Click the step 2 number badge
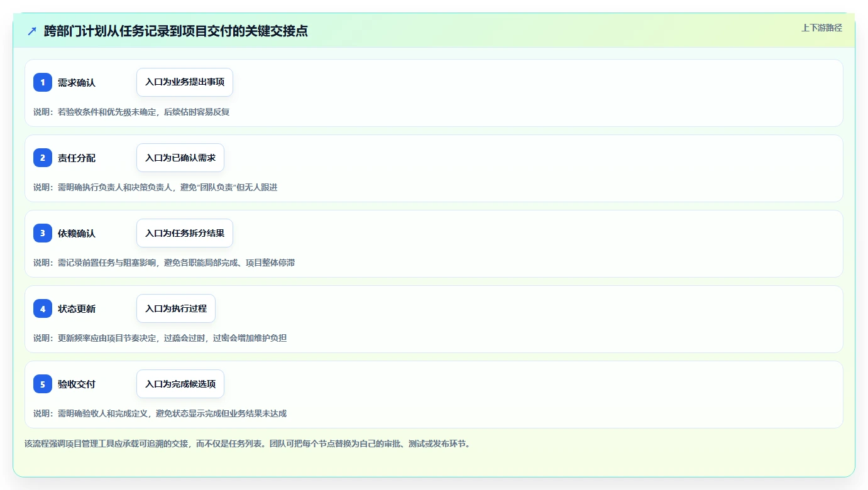This screenshot has width=868, height=490. point(43,158)
